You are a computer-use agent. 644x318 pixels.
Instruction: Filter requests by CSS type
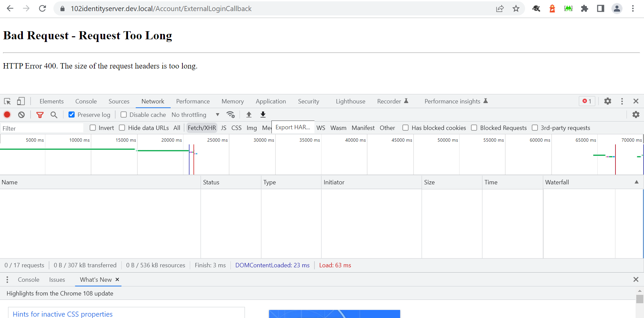237,128
